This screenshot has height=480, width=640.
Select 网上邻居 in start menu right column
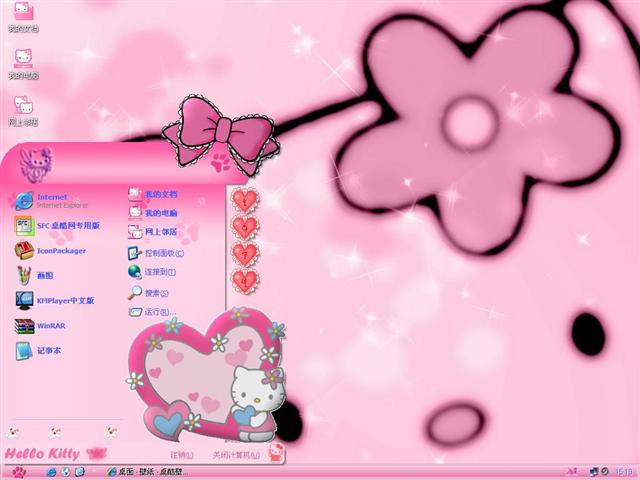point(153,231)
